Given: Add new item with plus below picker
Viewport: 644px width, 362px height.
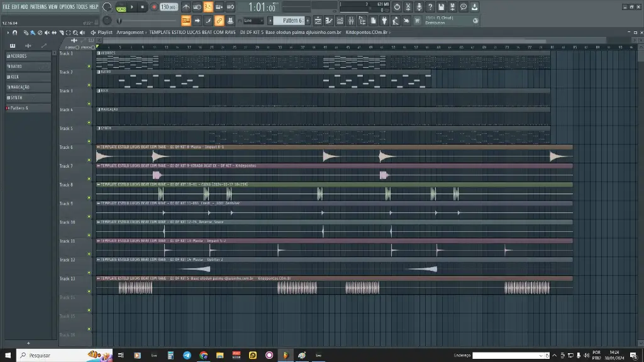Looking at the screenshot, I should coord(28,343).
